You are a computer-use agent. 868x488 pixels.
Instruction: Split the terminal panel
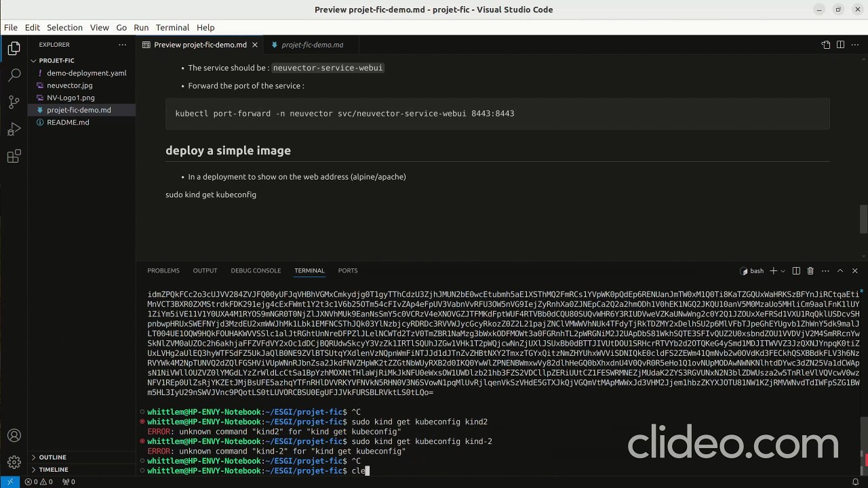click(x=796, y=271)
